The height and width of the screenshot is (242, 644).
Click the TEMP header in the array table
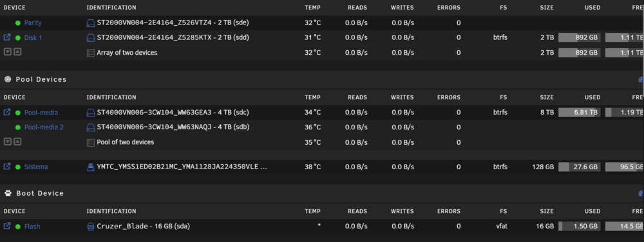click(x=312, y=8)
